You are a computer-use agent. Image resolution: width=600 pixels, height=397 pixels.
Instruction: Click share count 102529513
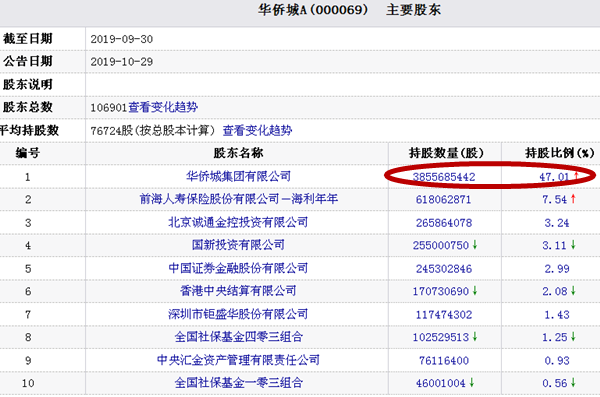440,337
